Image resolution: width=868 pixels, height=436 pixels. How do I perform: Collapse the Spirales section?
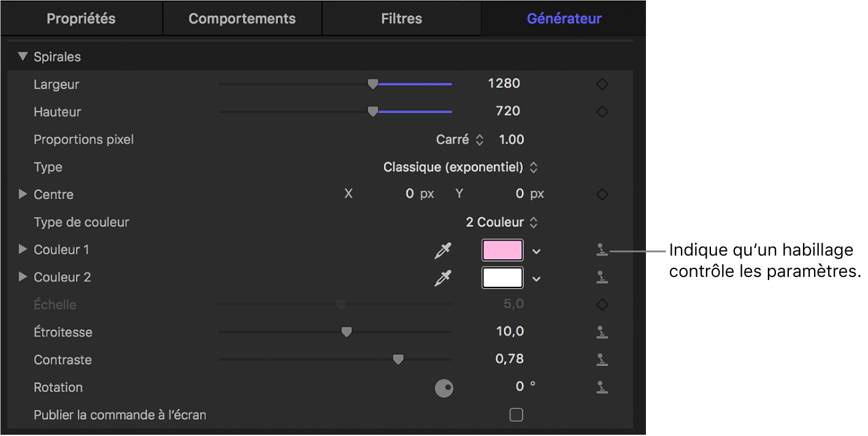click(23, 56)
